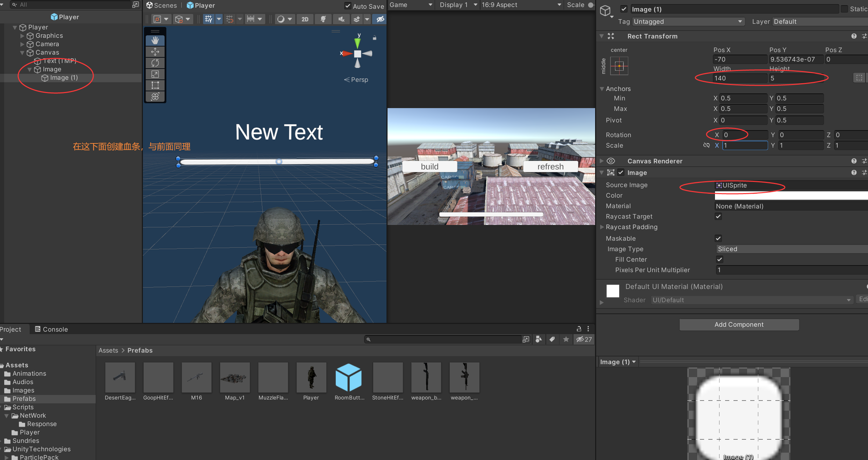Select the Rect tool
868x460 pixels.
(x=155, y=85)
